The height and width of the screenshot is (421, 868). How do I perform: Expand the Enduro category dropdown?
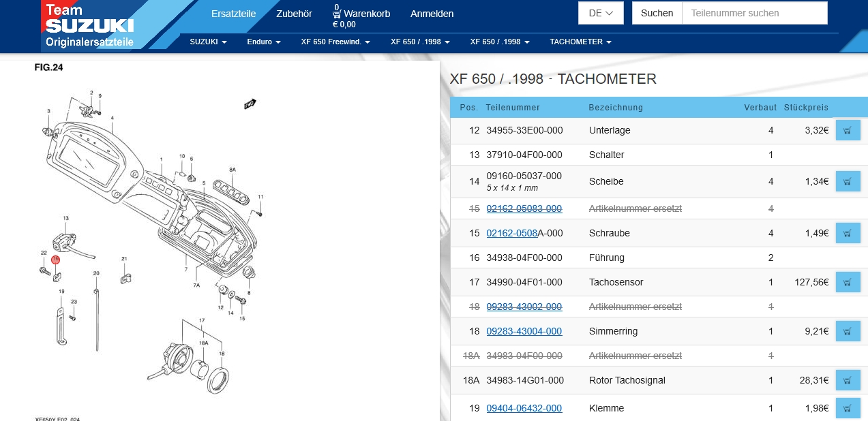tap(263, 42)
